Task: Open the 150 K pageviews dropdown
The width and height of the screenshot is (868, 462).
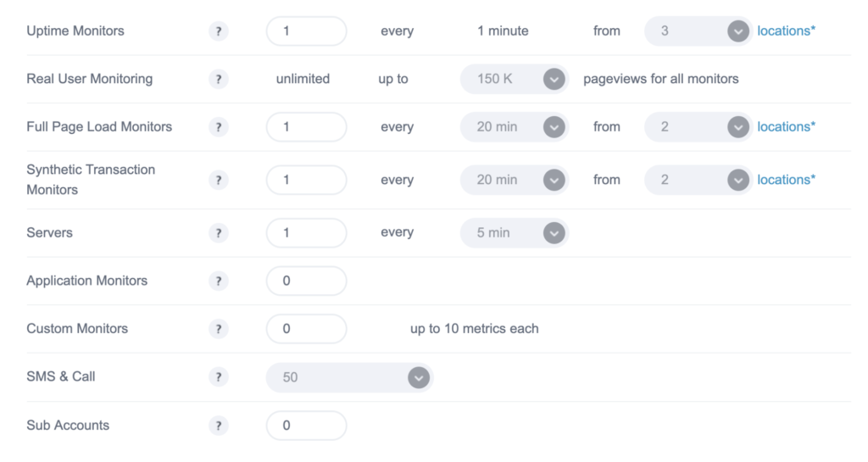Action: [x=515, y=79]
